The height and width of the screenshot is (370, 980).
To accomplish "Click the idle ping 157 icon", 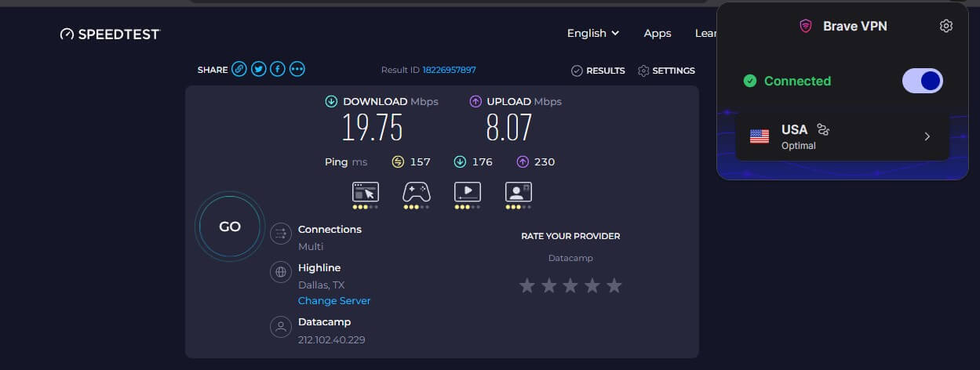I will pyautogui.click(x=398, y=161).
